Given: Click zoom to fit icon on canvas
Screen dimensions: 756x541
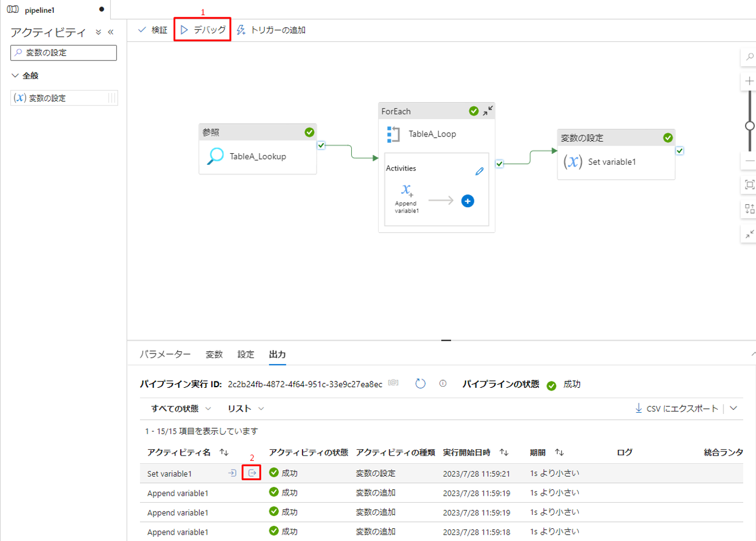Looking at the screenshot, I should (x=750, y=185).
